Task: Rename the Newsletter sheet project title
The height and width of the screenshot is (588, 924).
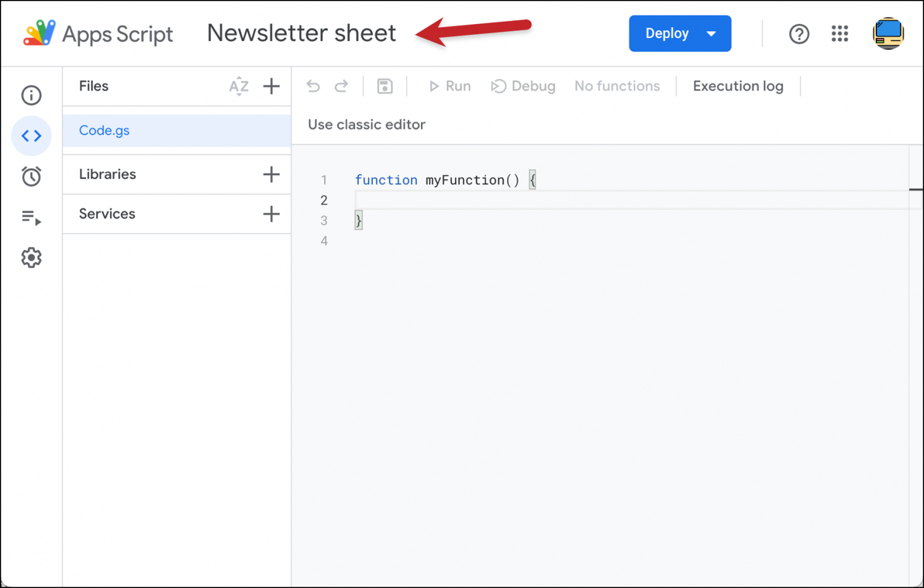Action: click(301, 33)
